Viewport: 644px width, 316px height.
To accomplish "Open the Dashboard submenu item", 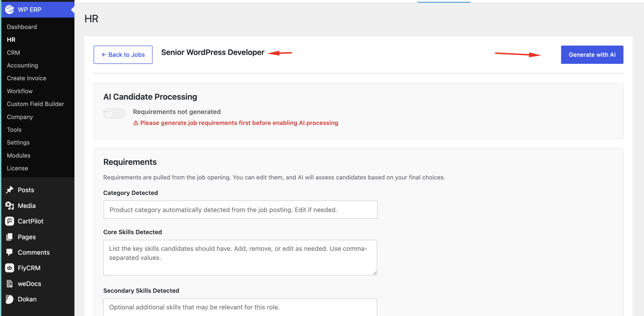I will (x=22, y=27).
